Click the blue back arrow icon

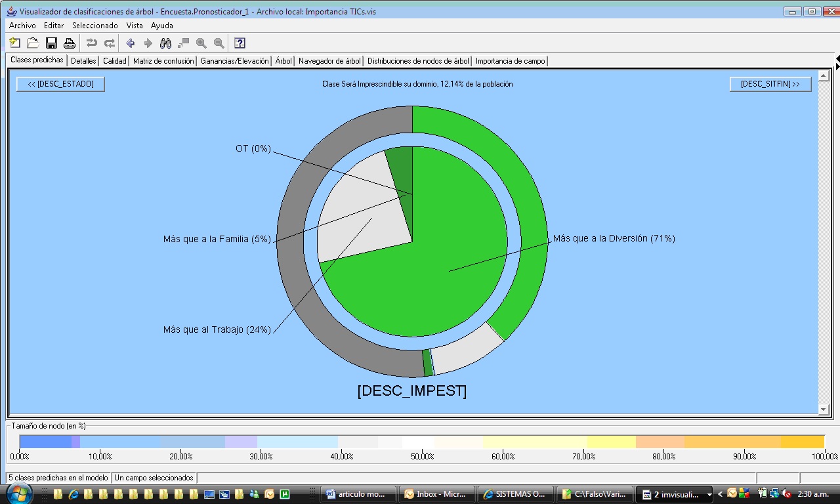coord(130,43)
